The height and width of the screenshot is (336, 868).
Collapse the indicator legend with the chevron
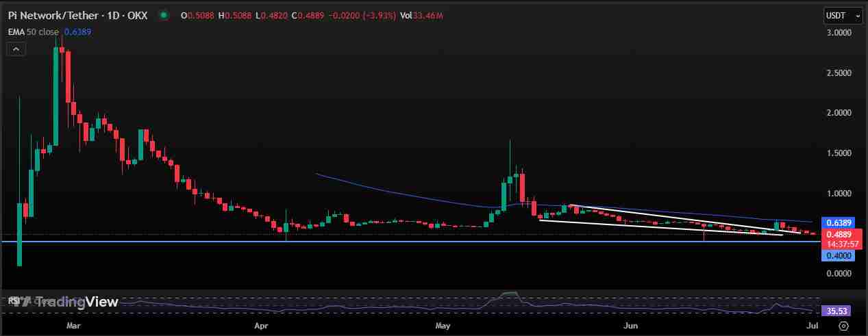(x=16, y=49)
